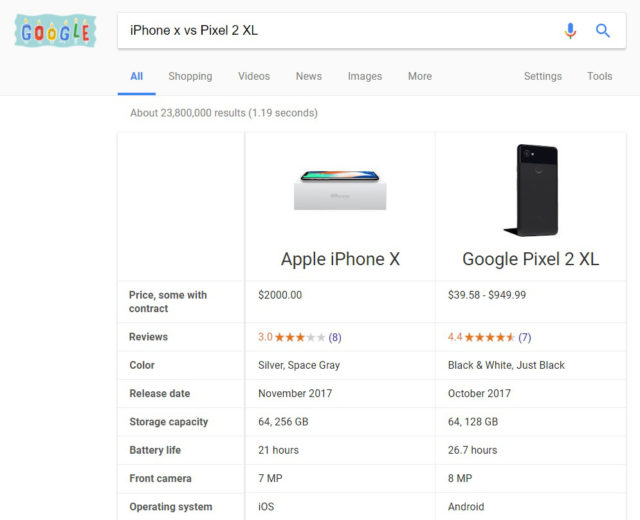Screen dimensions: 640x520
Task: Open the Google doodle logo
Action: coord(56,31)
